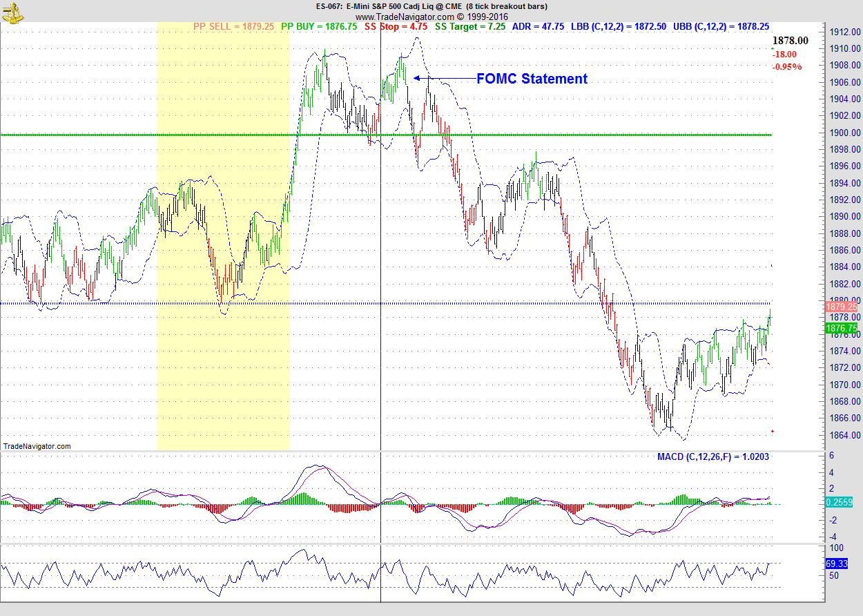Click the SS Target = 7.25 label
Screen dimensions: 863x616
(x=471, y=26)
